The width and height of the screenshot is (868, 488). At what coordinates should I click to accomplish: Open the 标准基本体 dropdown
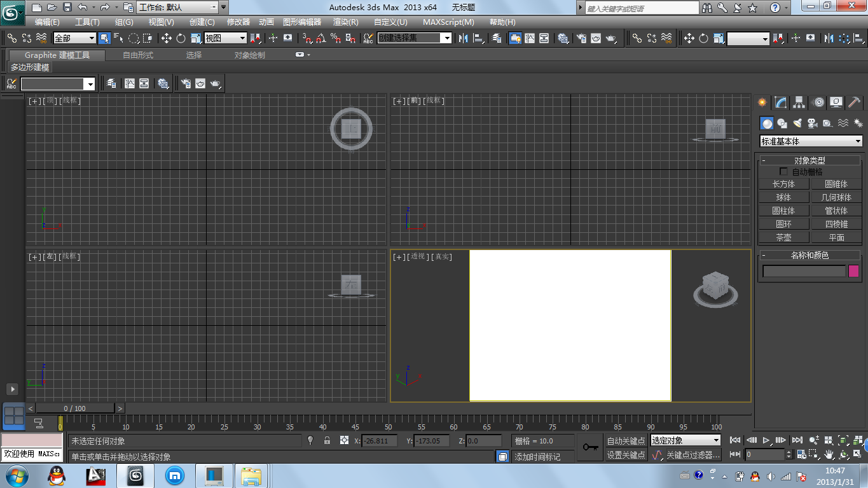[x=811, y=141]
